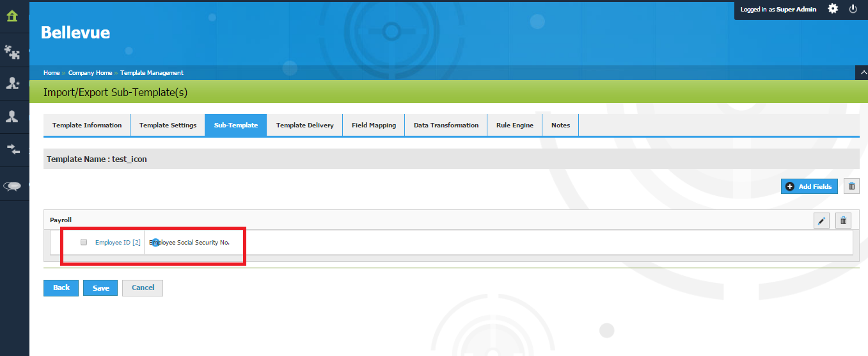Click the Company Home breadcrumb link
This screenshot has height=356, width=868.
[90, 73]
